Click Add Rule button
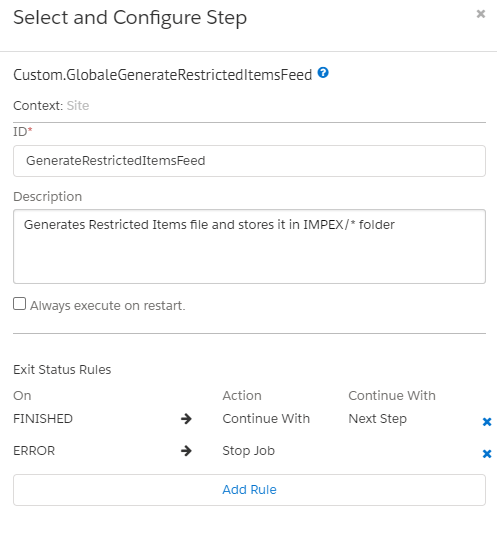 click(249, 490)
